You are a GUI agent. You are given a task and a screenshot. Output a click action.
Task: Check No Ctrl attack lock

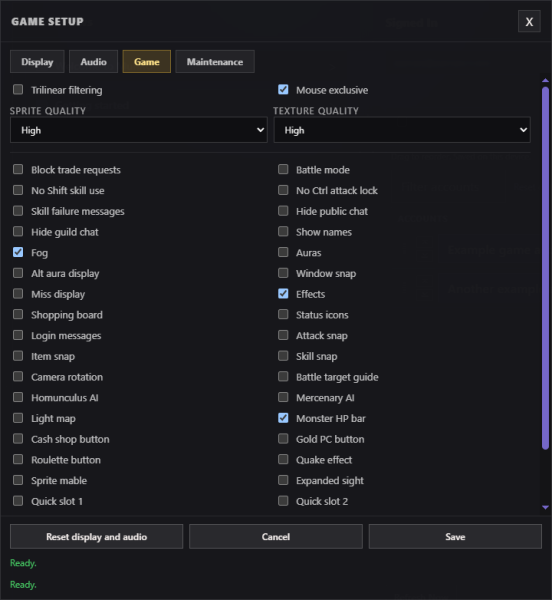[x=283, y=190]
